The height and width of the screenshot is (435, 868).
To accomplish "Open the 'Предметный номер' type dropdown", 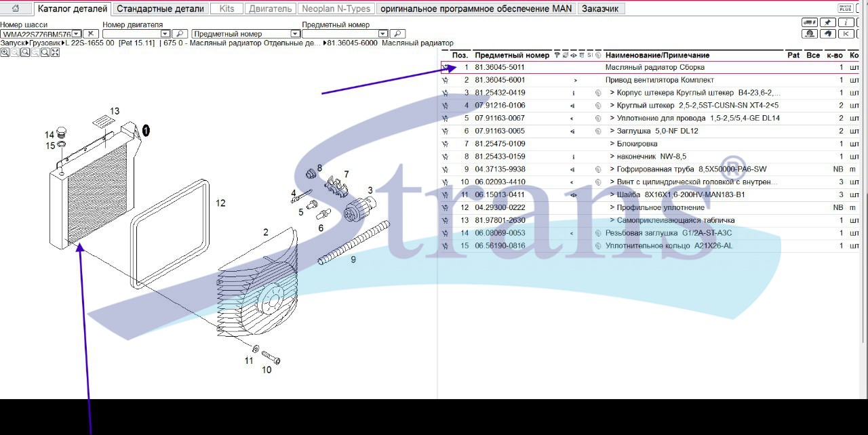I will [x=295, y=34].
